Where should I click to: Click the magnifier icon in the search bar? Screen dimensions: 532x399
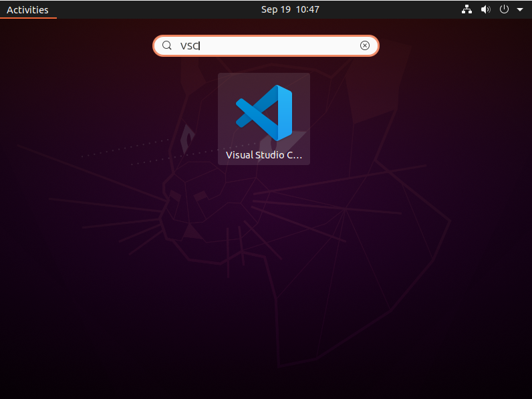tap(167, 45)
